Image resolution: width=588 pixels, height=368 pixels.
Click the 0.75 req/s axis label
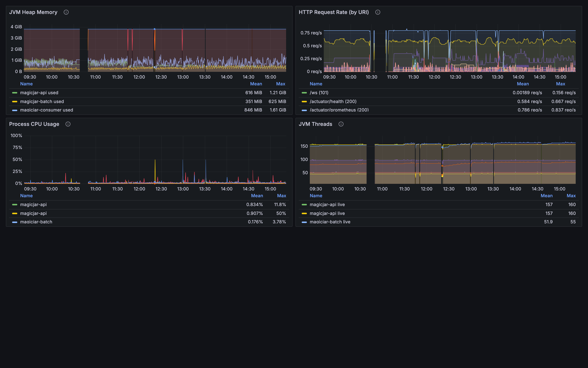click(x=311, y=33)
